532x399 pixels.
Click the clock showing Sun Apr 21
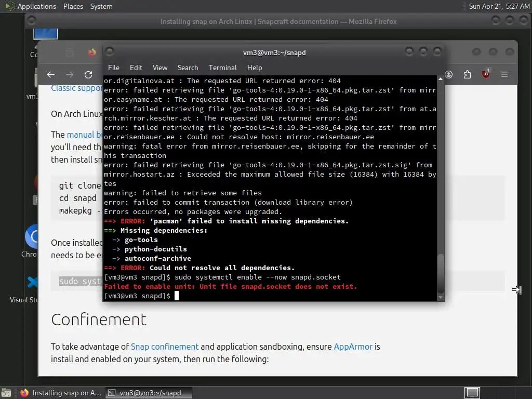click(499, 6)
